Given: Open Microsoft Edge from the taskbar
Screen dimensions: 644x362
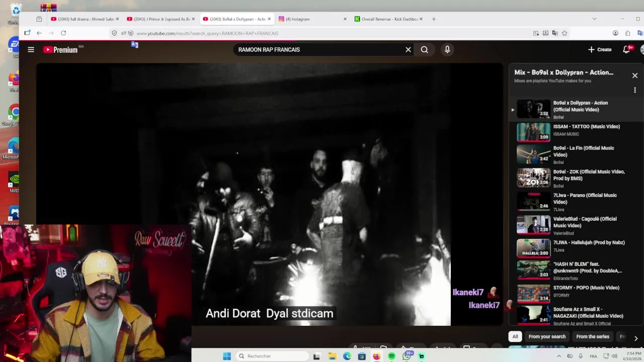Looking at the screenshot, I should [347, 356].
